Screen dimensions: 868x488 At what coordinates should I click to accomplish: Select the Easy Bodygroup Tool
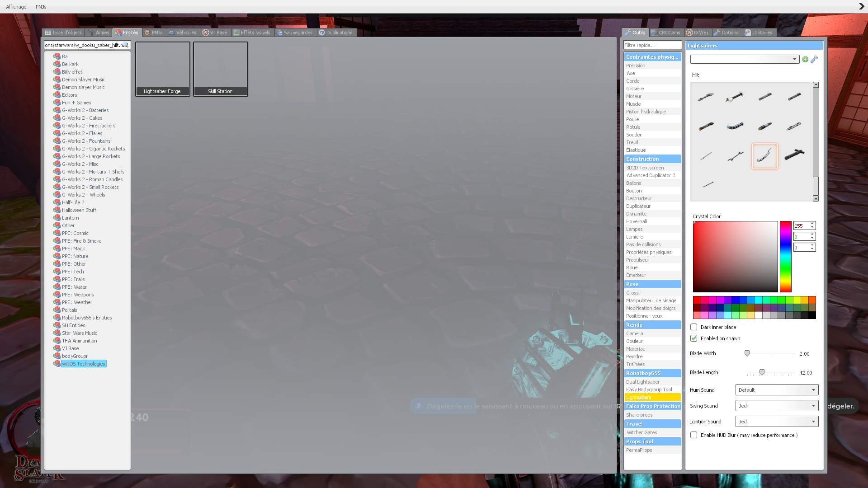tap(652, 389)
